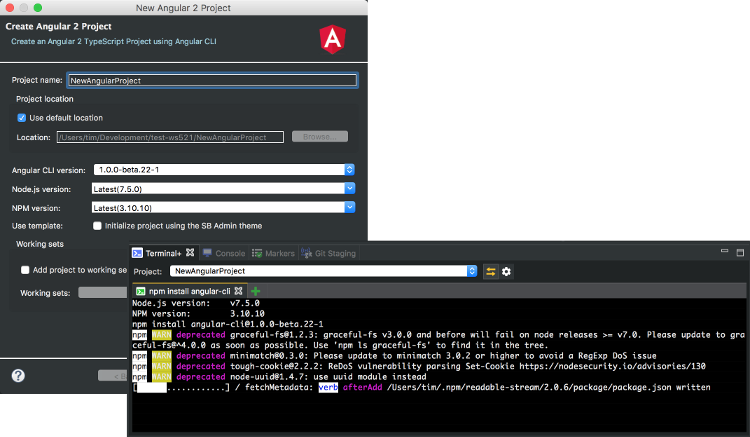Click 'npm install angular-cli@1.0.0-beta.22-1' terminal line
The height and width of the screenshot is (437, 750).
click(228, 324)
